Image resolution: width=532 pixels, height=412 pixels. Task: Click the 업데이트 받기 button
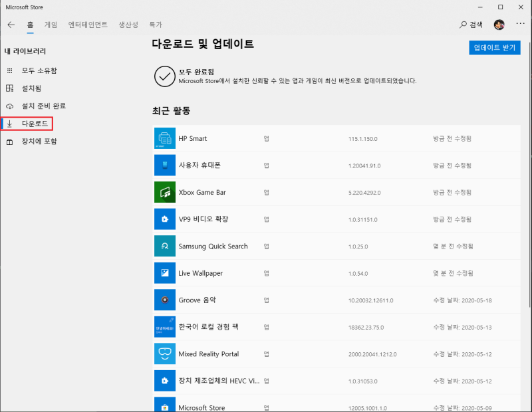click(x=494, y=48)
